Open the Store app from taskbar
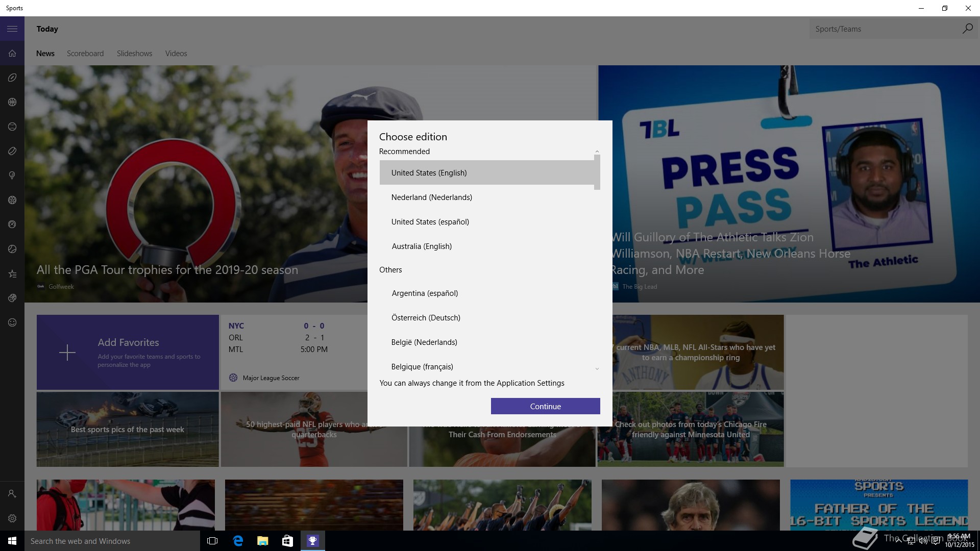Viewport: 980px width, 551px height. point(287,541)
